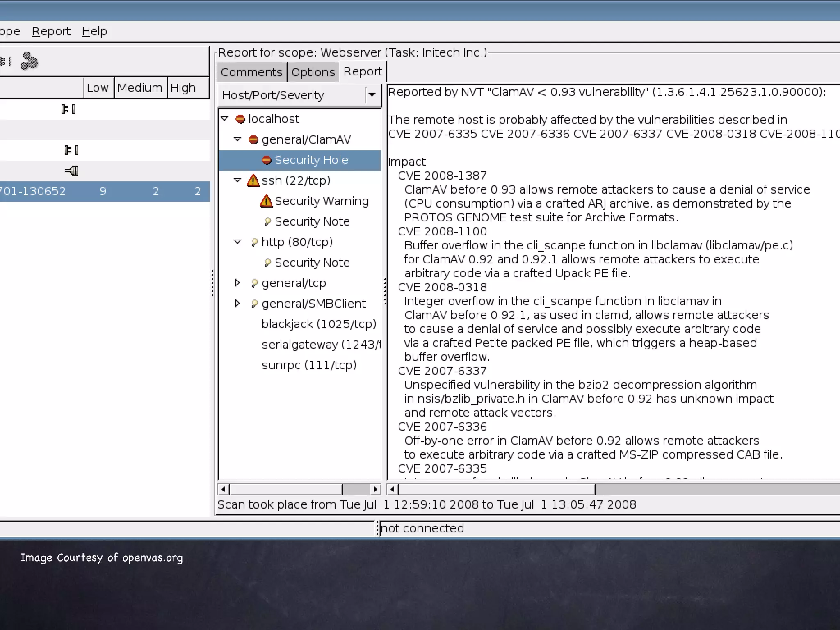The height and width of the screenshot is (630, 840).
Task: Click the lightbulb icon next to general/tcp
Action: [254, 283]
